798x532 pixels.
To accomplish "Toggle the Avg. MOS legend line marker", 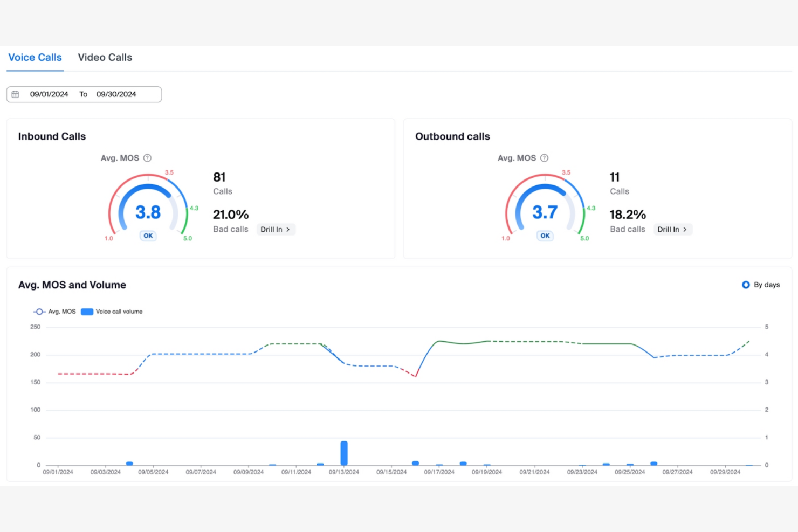I will tap(39, 312).
